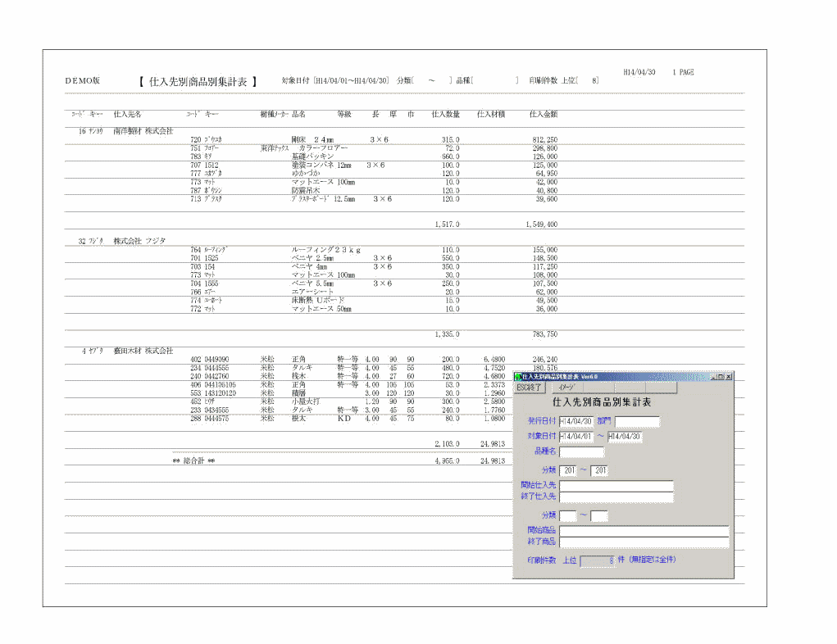This screenshot has height=644, width=837.
Task: Click the 品種名 input field
Action: (x=581, y=452)
